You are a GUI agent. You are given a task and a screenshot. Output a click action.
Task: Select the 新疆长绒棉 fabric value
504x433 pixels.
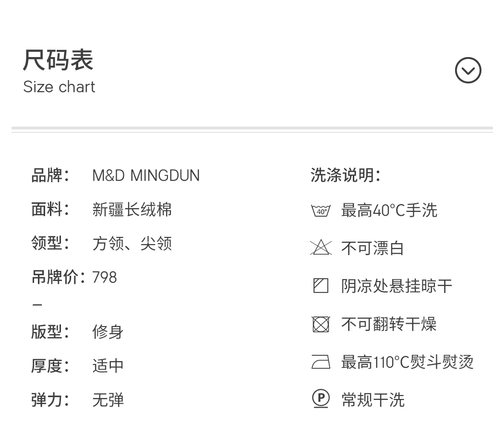[x=132, y=210]
